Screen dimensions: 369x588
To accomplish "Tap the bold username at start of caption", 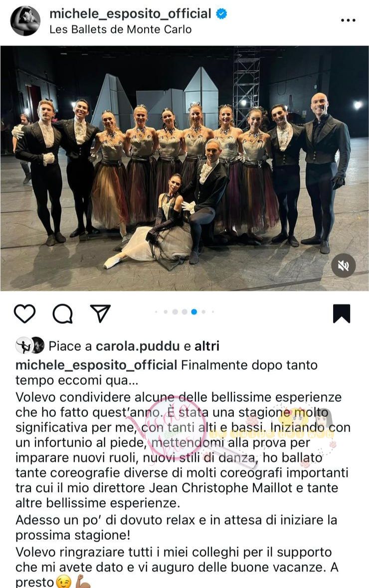I will click(x=96, y=365).
